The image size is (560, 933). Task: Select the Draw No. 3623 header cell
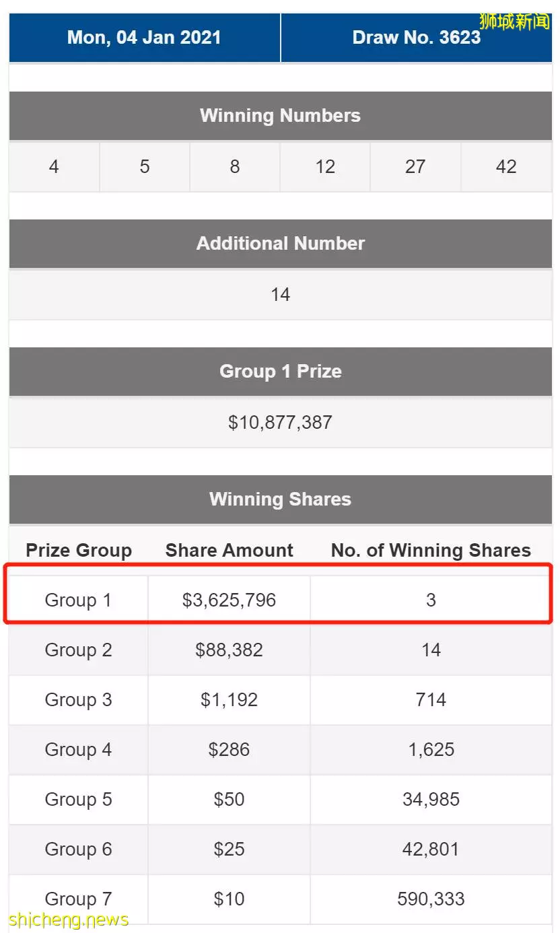pos(417,37)
